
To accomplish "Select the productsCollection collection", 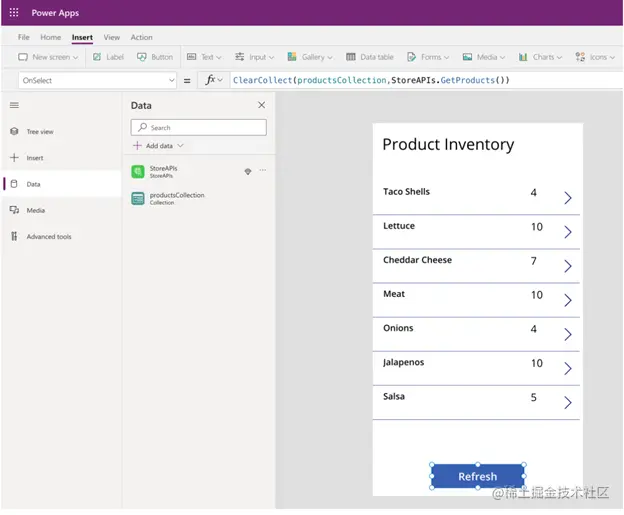I will [x=177, y=198].
